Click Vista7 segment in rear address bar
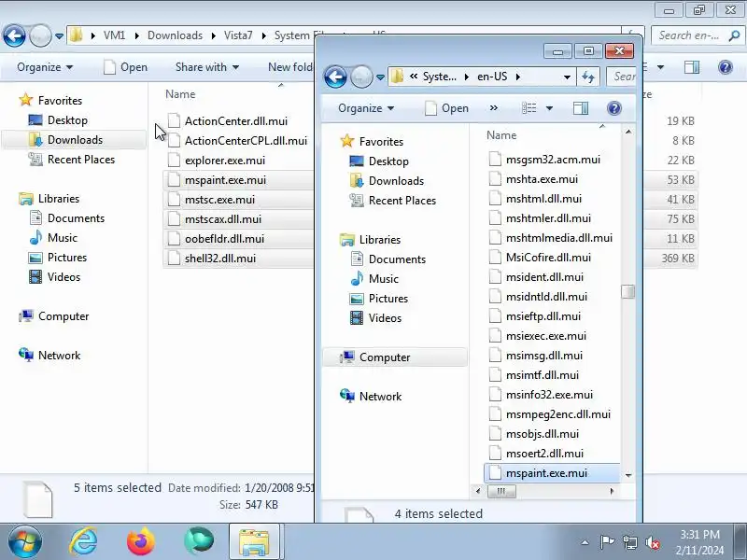Viewport: 747px width, 560px height. tap(238, 35)
